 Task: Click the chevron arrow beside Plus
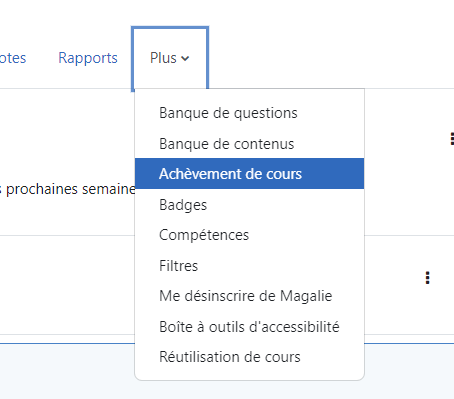[185, 59]
